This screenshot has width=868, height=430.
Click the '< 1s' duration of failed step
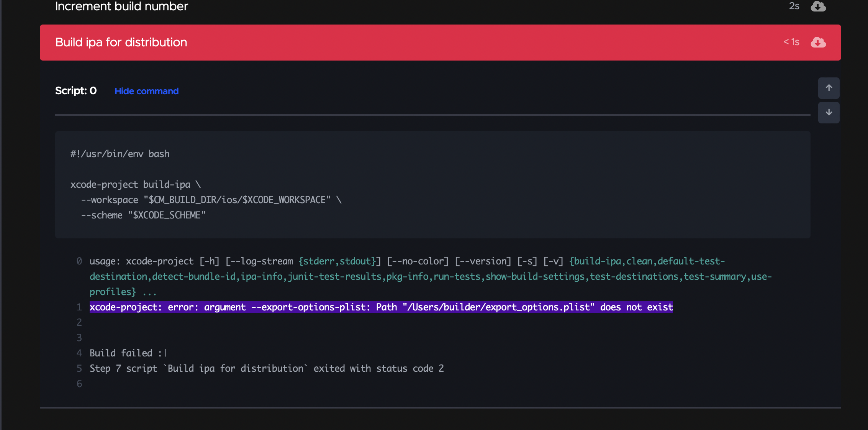(791, 42)
